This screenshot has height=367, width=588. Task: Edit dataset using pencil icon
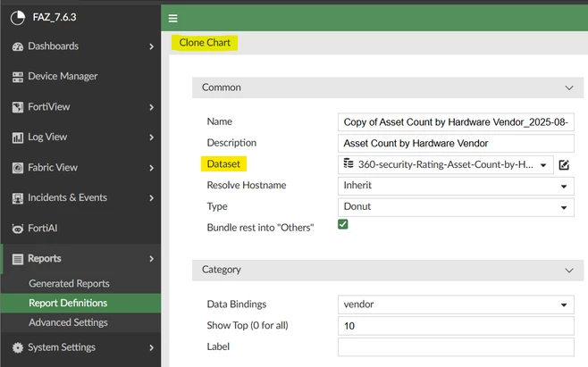click(x=564, y=165)
